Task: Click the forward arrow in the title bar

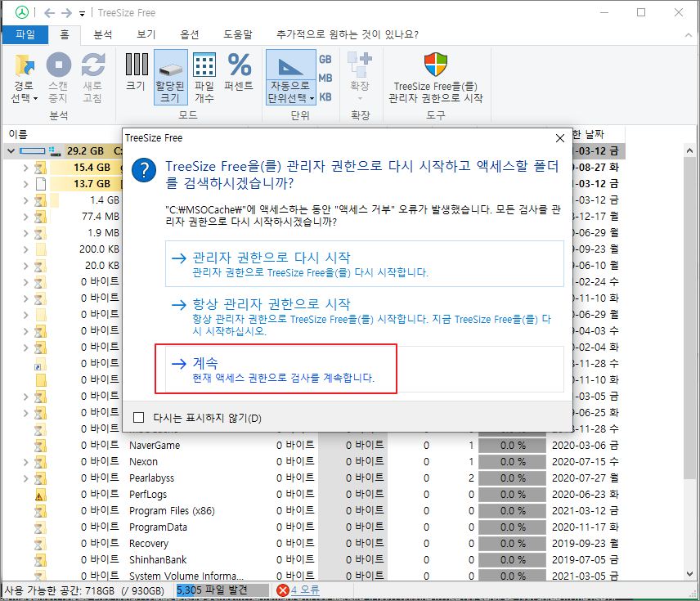Action: pos(66,13)
